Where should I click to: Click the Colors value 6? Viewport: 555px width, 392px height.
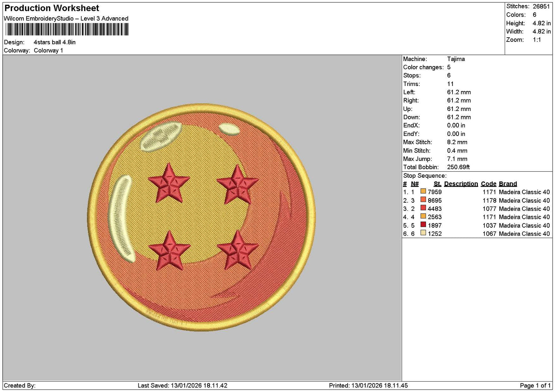(x=534, y=15)
